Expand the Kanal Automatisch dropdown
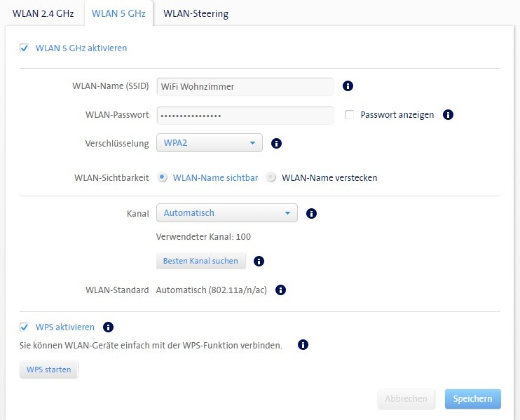This screenshot has width=520, height=420. pyautogui.click(x=226, y=213)
